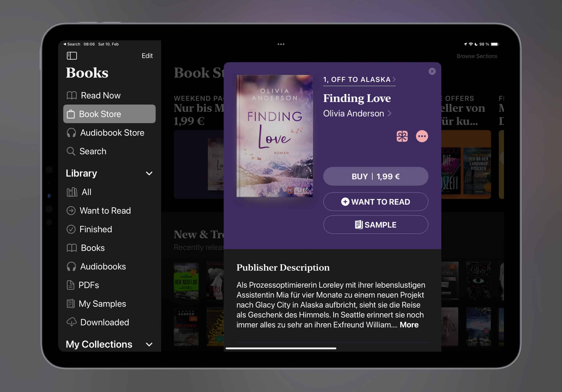Click the Read Now open-book icon

click(x=72, y=95)
